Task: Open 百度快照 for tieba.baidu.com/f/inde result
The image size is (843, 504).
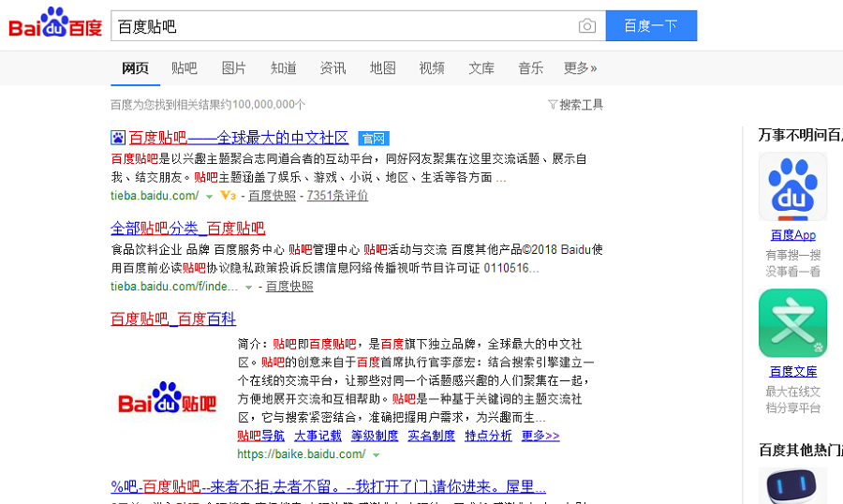Action: pyautogui.click(x=289, y=287)
